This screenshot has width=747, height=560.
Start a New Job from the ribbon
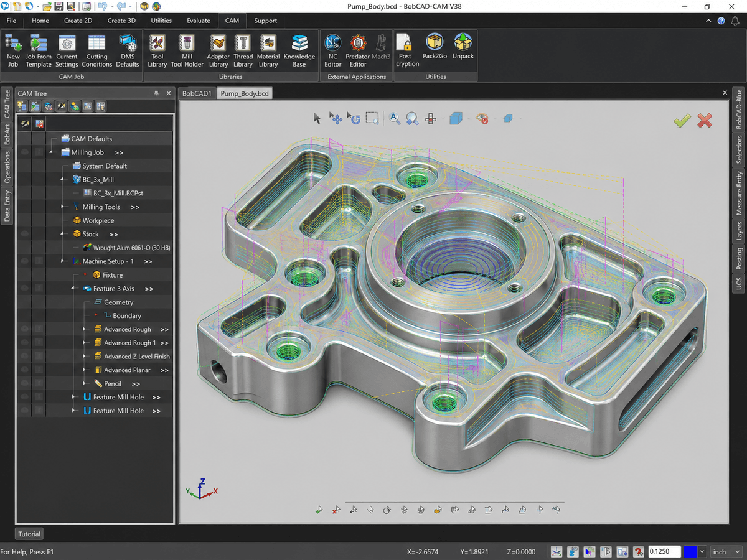[14, 50]
